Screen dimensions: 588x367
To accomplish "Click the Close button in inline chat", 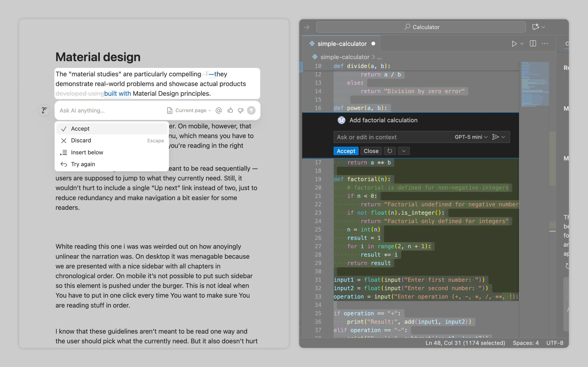I will pos(371,151).
